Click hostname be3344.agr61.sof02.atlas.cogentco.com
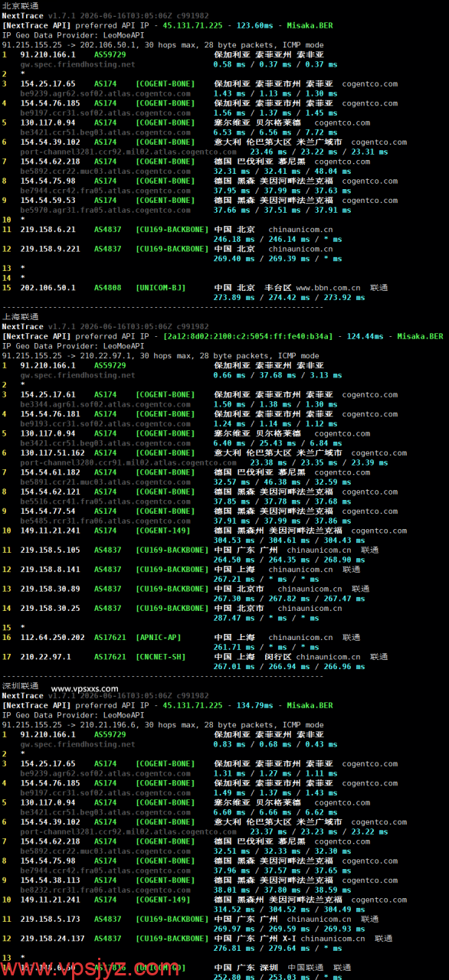This screenshot has height=980, width=449. [106, 404]
